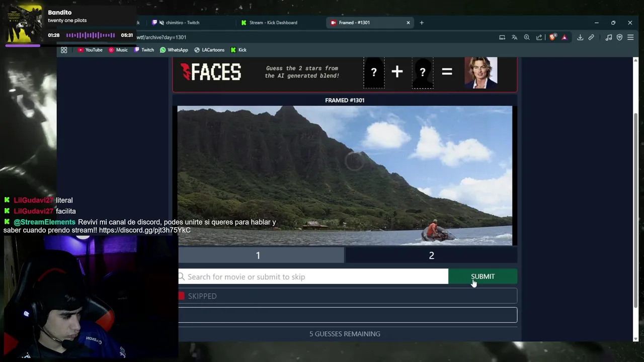This screenshot has width=644, height=362.
Task: Focus the movie search field
Action: click(313, 277)
